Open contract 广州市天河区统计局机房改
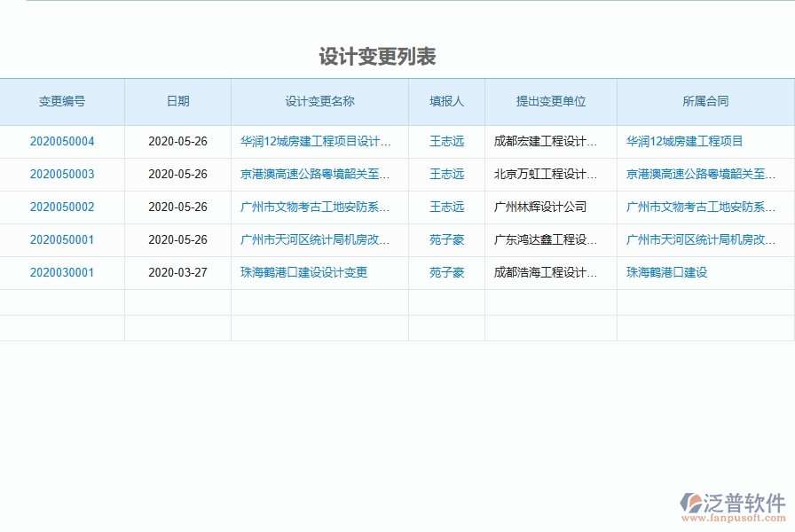Image resolution: width=795 pixels, height=532 pixels. (701, 239)
